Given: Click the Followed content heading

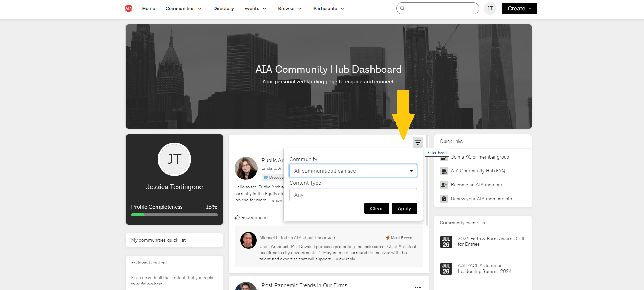Looking at the screenshot, I should click(149, 263).
